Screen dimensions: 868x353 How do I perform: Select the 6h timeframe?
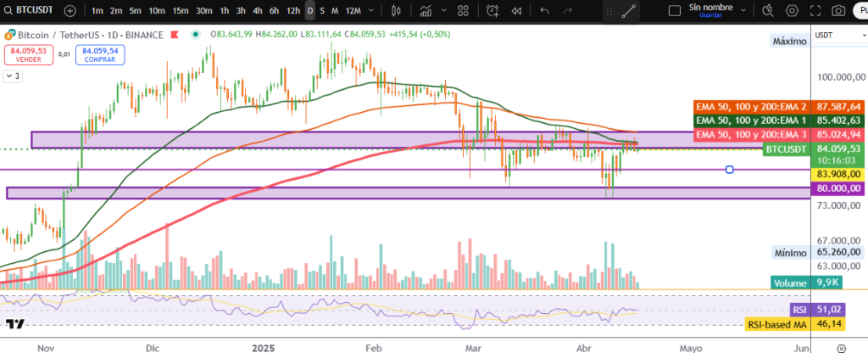274,10
